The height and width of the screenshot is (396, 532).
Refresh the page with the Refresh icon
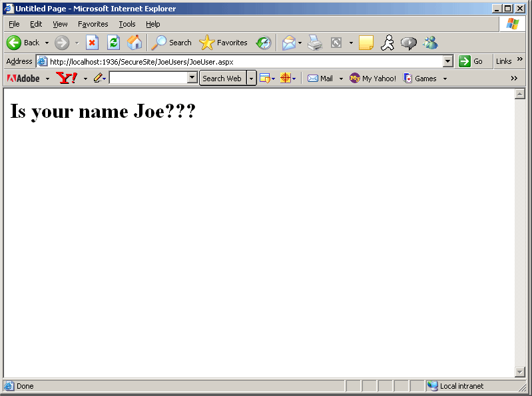pos(113,43)
